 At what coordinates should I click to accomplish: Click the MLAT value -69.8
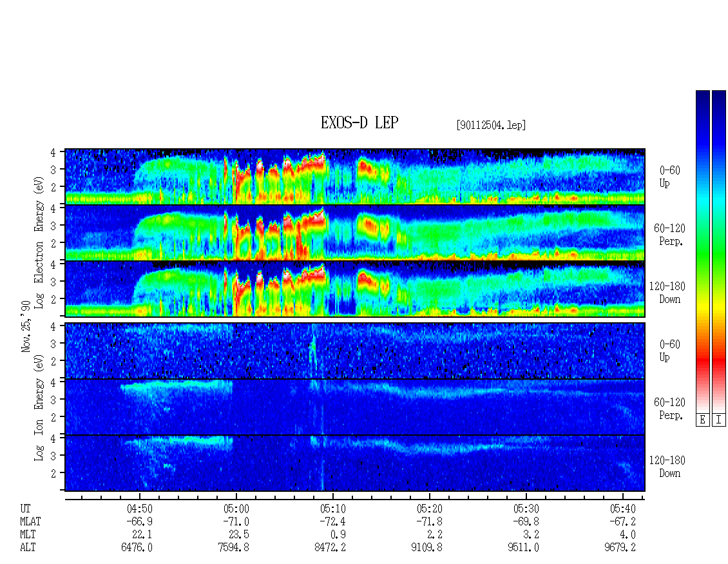coord(526,521)
